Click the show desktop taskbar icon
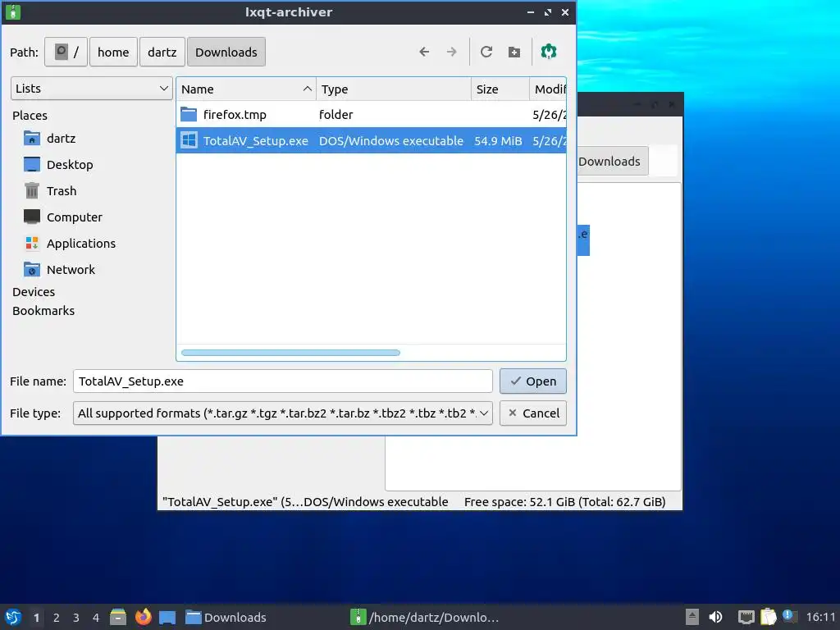Image resolution: width=840 pixels, height=630 pixels. point(167,617)
